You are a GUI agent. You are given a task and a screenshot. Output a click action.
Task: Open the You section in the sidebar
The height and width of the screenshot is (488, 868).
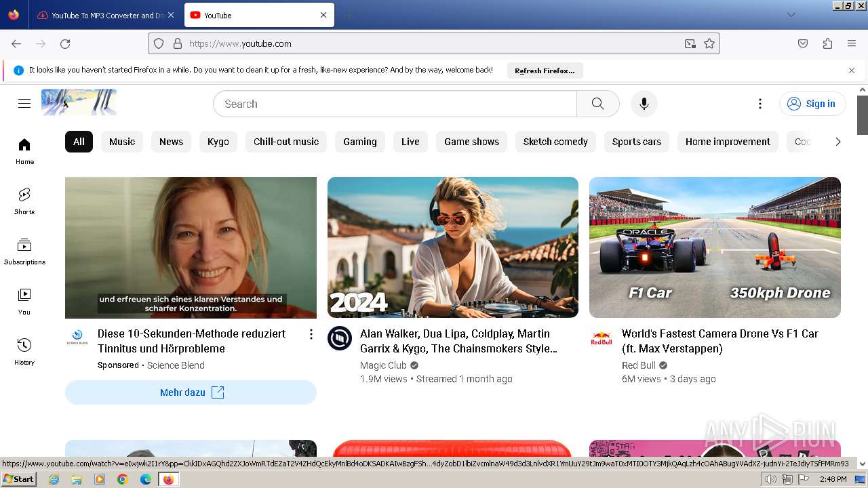coord(24,302)
